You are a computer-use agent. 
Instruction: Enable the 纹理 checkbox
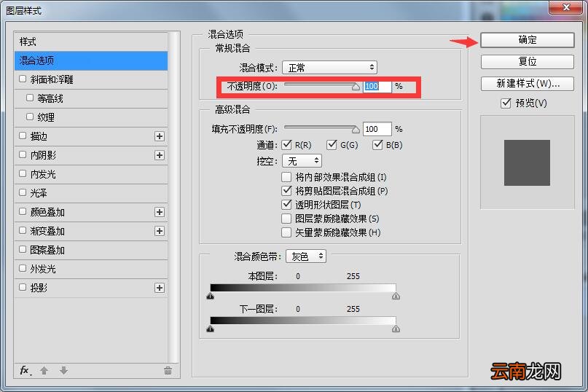pyautogui.click(x=30, y=117)
